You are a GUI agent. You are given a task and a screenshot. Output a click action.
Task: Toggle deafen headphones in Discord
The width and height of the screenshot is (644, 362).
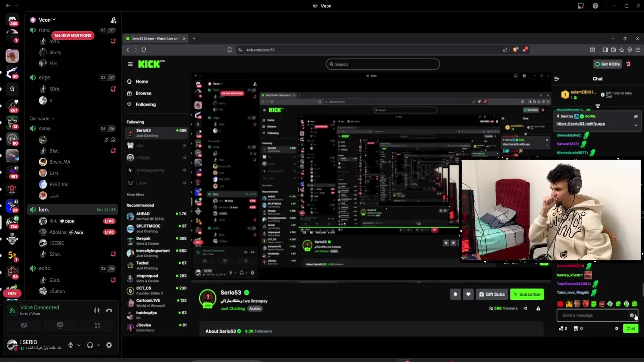(x=90, y=345)
